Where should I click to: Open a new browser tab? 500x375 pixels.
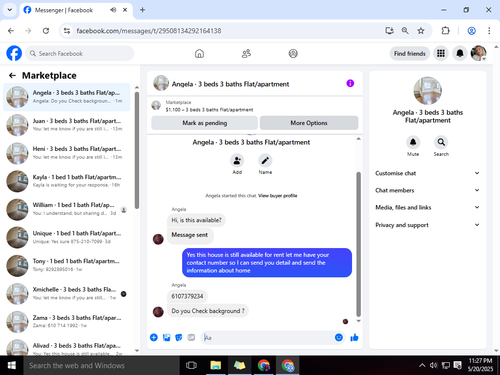click(x=142, y=10)
